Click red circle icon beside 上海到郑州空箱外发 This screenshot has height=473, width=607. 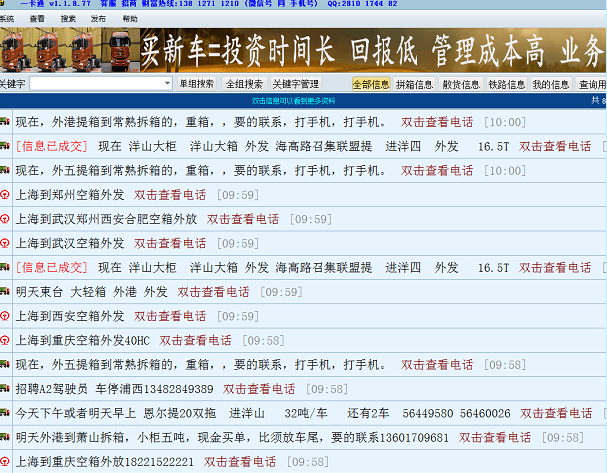[5, 195]
